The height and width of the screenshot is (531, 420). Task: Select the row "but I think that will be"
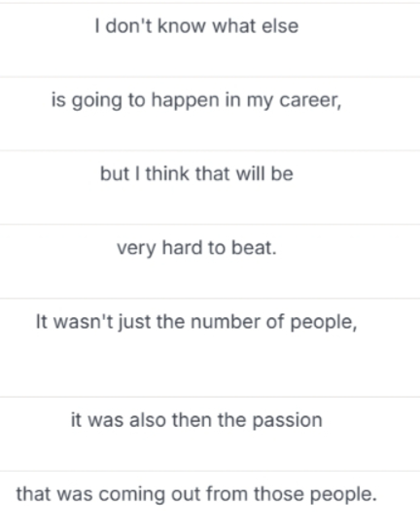[210, 188]
